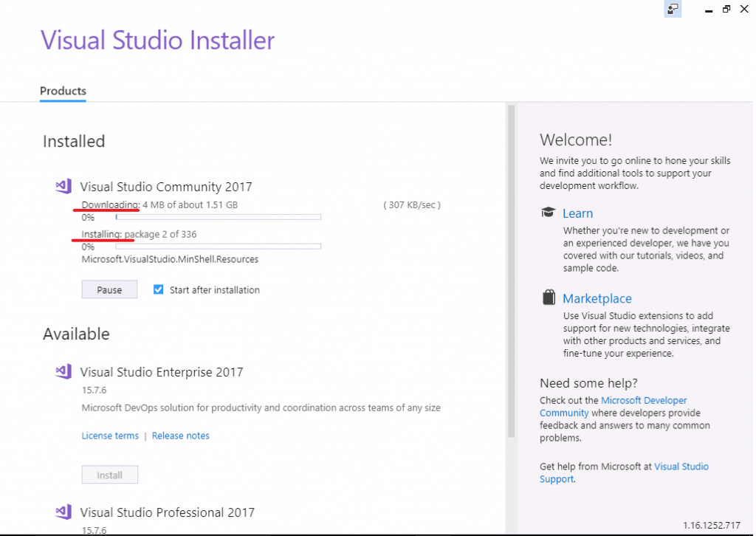Click the Visual Studio Community 2017 product icon

63,186
